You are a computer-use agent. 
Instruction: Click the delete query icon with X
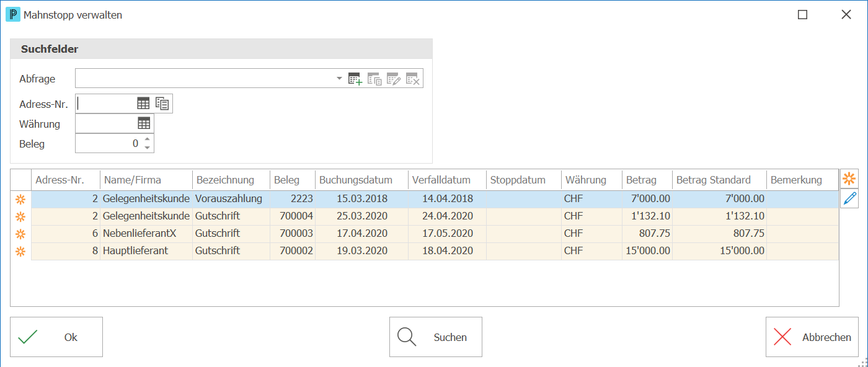pos(413,79)
